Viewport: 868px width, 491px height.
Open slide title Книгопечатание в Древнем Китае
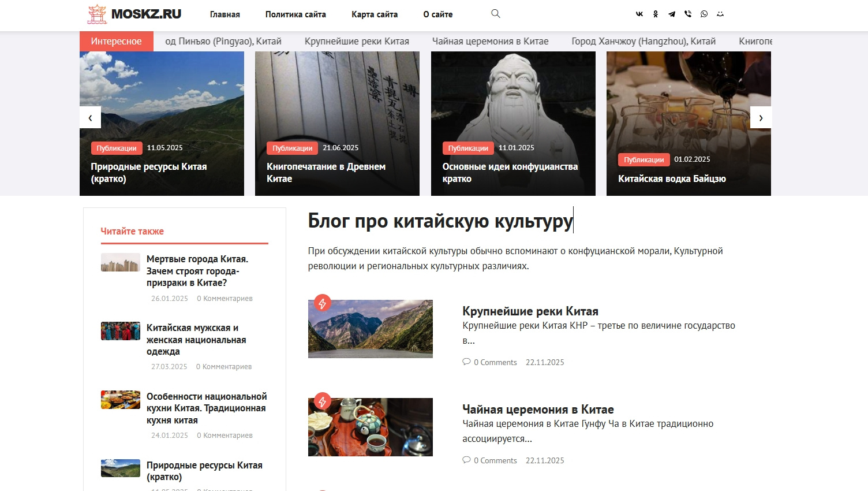[x=326, y=173]
